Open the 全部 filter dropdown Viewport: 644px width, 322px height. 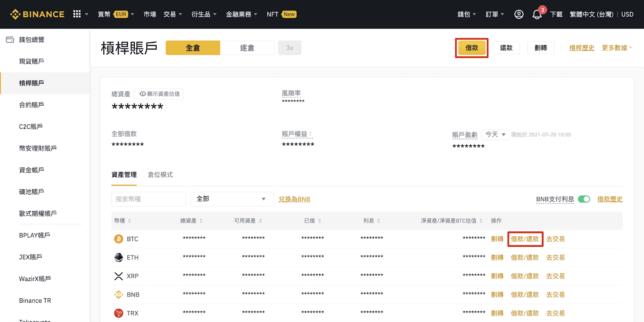pos(232,199)
